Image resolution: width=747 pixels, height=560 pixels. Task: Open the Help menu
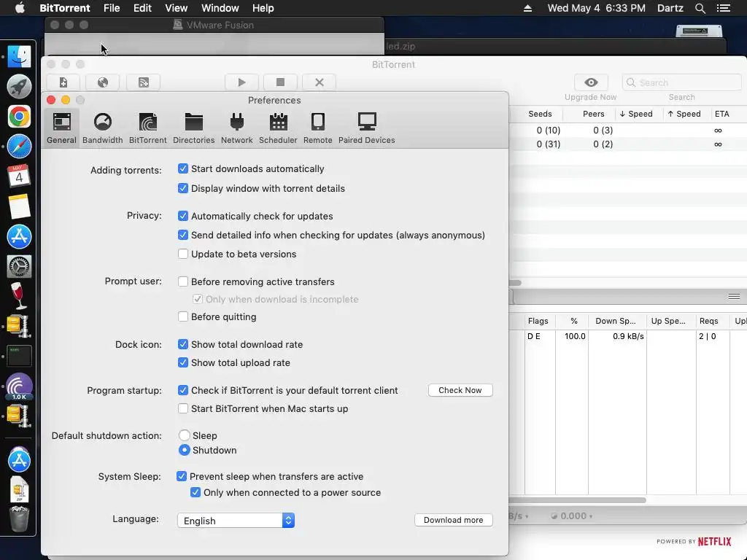click(x=263, y=8)
